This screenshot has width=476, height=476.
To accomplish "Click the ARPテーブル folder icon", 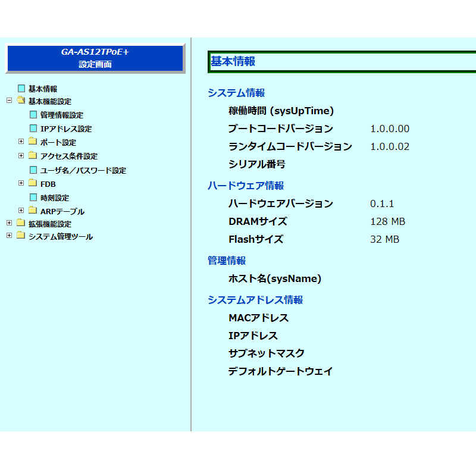I will (33, 211).
